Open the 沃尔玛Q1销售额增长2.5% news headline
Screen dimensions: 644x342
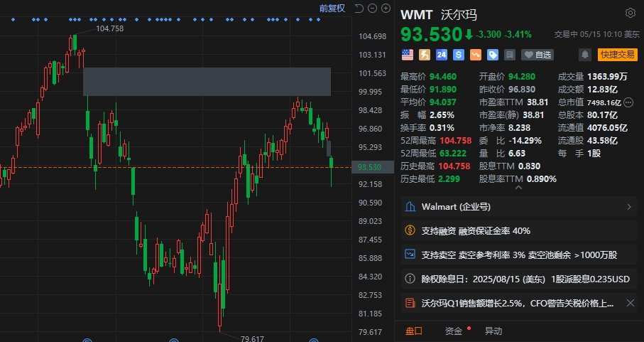pyautogui.click(x=518, y=304)
